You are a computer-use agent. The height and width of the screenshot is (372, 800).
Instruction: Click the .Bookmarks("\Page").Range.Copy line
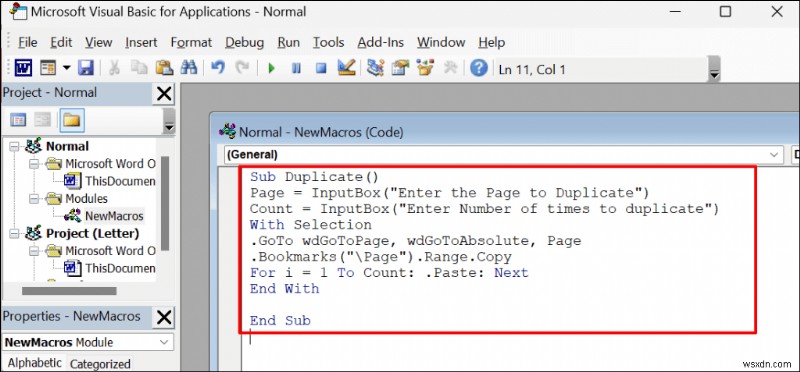point(381,257)
